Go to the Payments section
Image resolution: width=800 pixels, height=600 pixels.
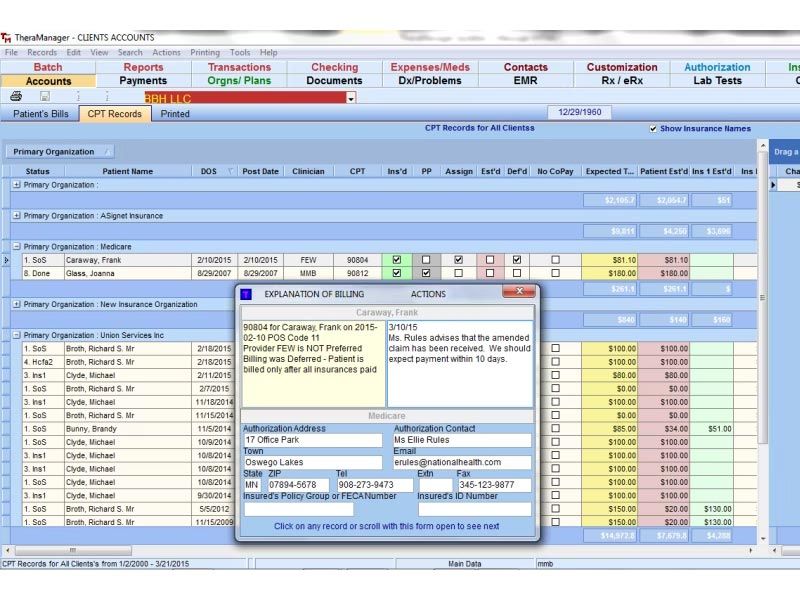tap(143, 81)
